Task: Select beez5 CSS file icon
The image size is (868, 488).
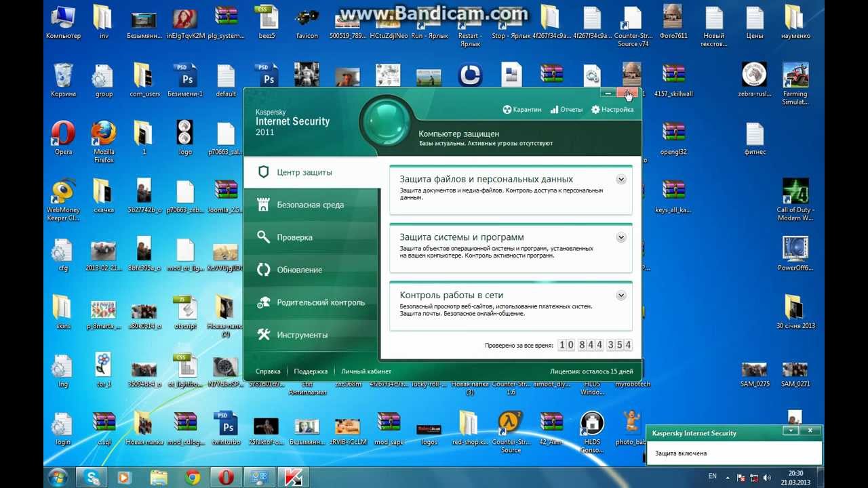Action: [x=267, y=22]
